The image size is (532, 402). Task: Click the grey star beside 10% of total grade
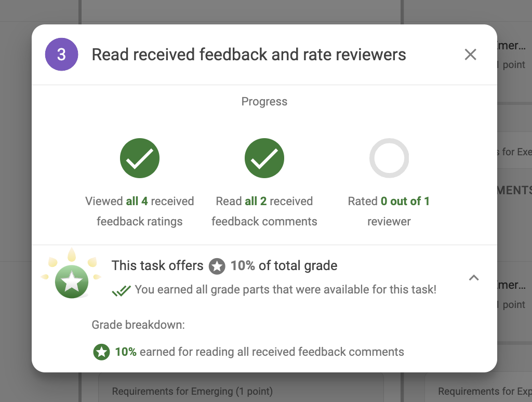[217, 266]
